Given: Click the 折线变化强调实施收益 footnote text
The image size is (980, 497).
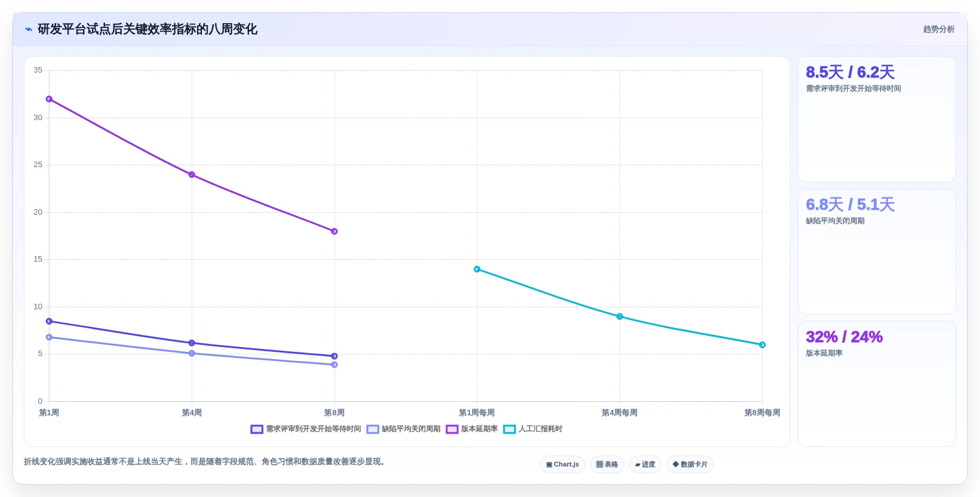Looking at the screenshot, I should pos(204,462).
